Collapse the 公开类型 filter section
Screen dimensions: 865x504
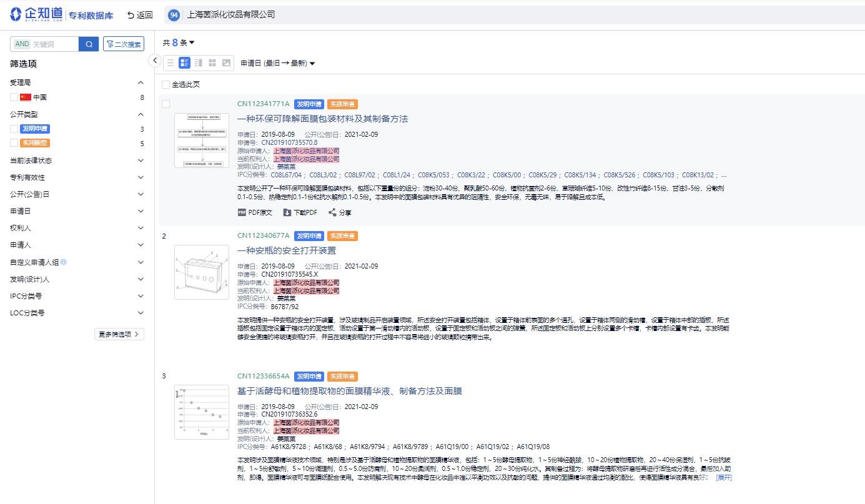coord(141,114)
